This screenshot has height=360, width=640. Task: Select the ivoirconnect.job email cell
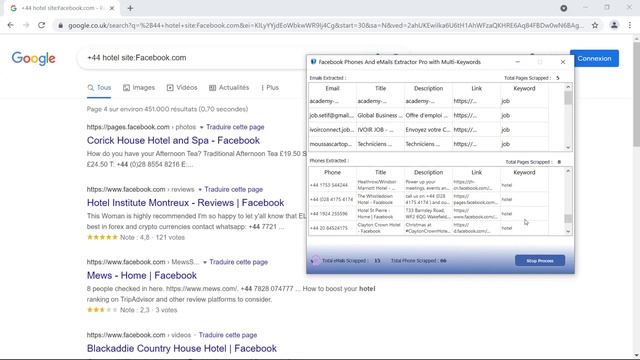pyautogui.click(x=332, y=130)
